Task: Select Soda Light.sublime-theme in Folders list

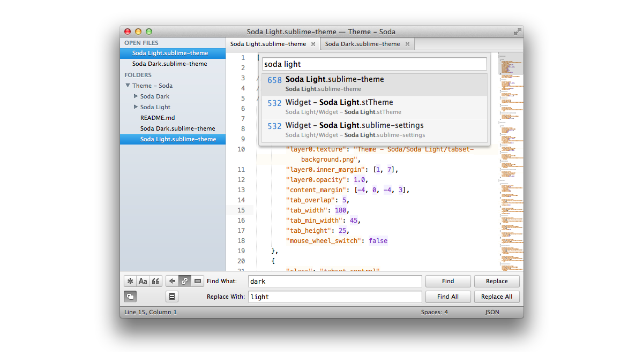Action: pyautogui.click(x=173, y=139)
